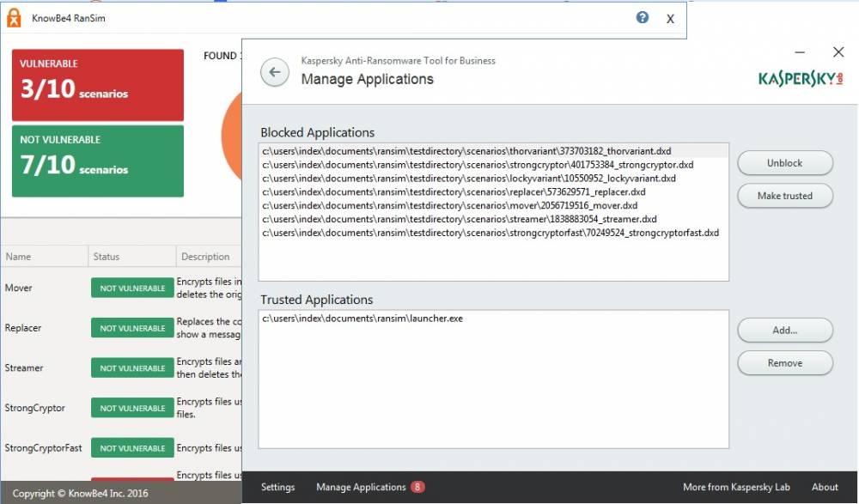
Task: Open More from Kaspersky Lab link
Action: click(x=736, y=487)
